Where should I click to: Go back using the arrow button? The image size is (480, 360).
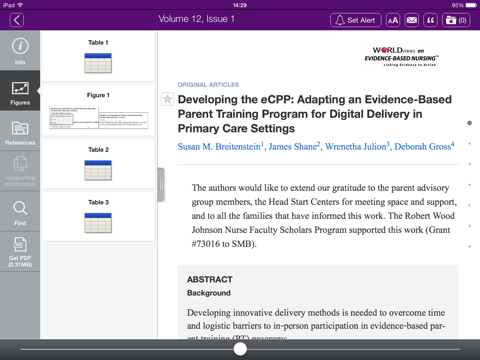tap(17, 20)
